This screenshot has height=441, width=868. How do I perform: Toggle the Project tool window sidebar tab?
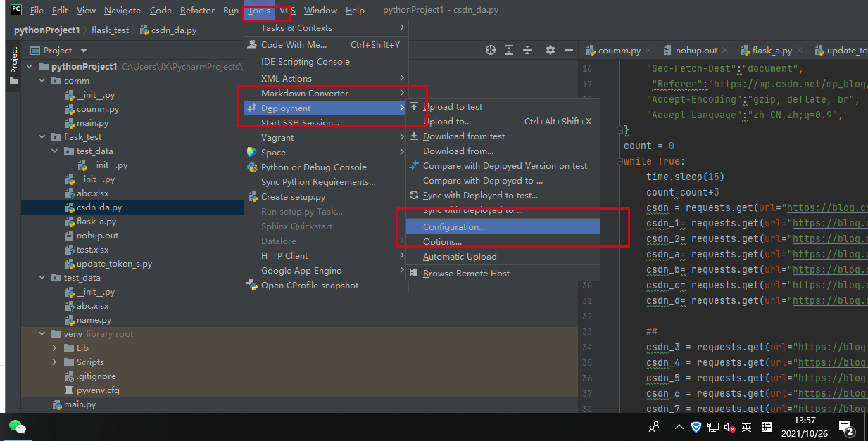[13, 66]
